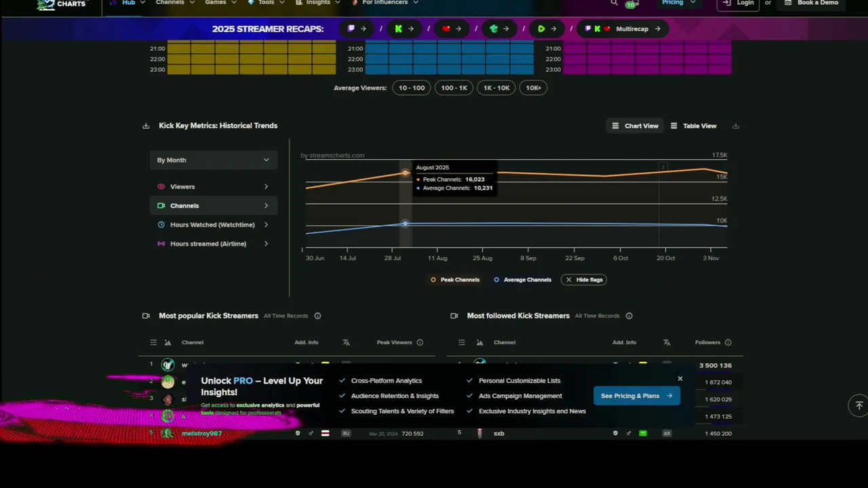
Task: Click the follower count 3 500 136
Action: (715, 365)
